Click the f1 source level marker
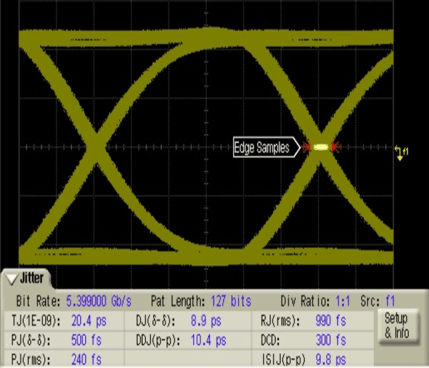 pos(401,153)
